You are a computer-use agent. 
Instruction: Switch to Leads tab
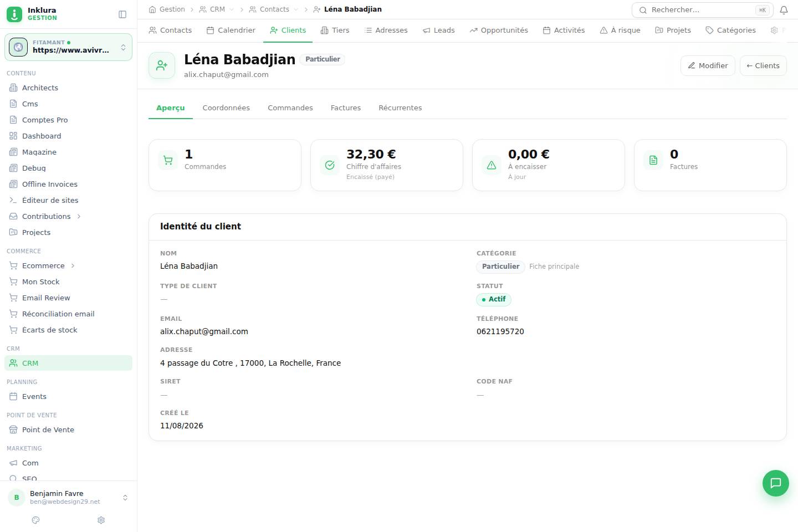[438, 30]
